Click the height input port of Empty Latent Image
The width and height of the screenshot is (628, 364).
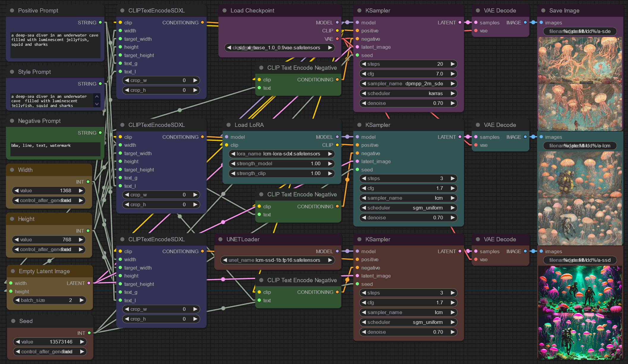click(x=11, y=291)
